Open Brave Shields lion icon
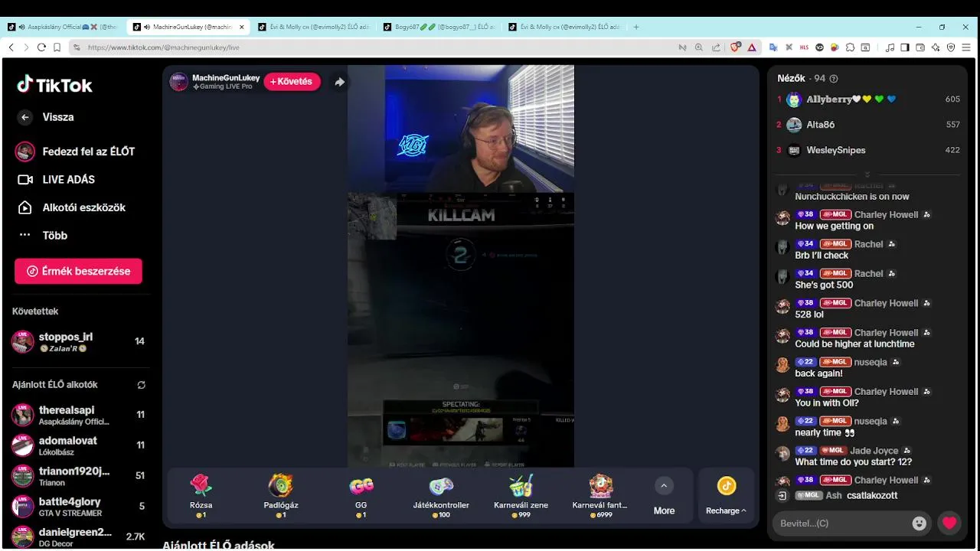 pos(736,47)
